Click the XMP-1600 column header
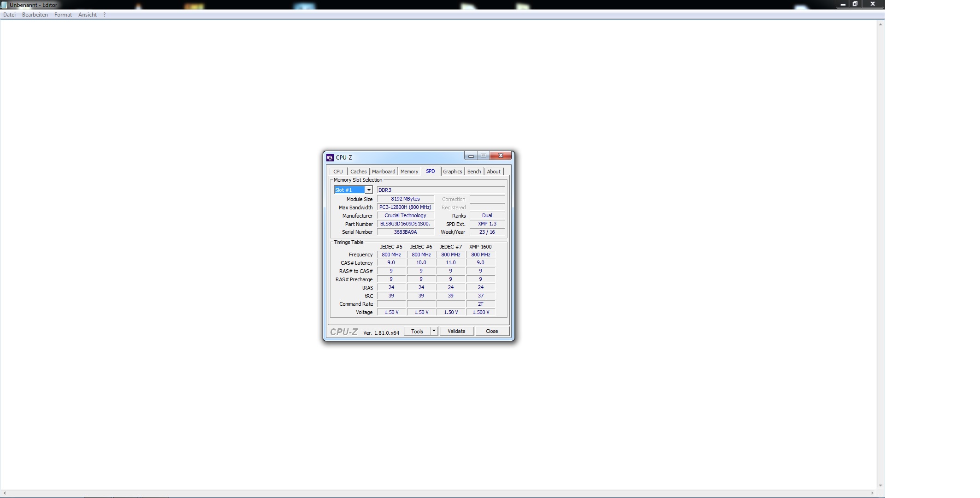Viewport: 980px width, 498px height. tap(481, 247)
